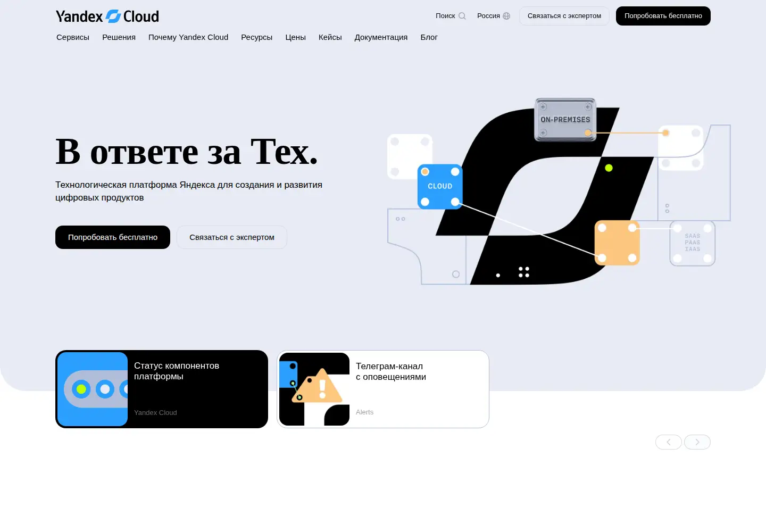
Task: Click the SAAS PAAS IAAS tile
Action: click(692, 243)
